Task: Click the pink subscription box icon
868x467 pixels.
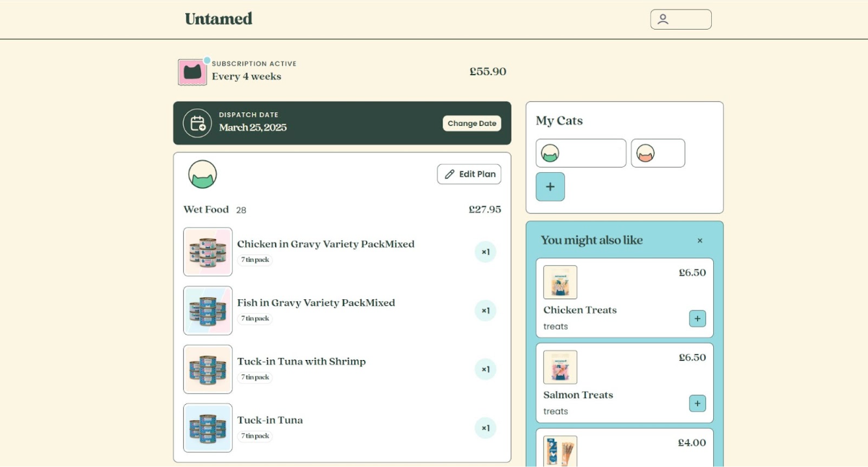Action: coord(192,72)
